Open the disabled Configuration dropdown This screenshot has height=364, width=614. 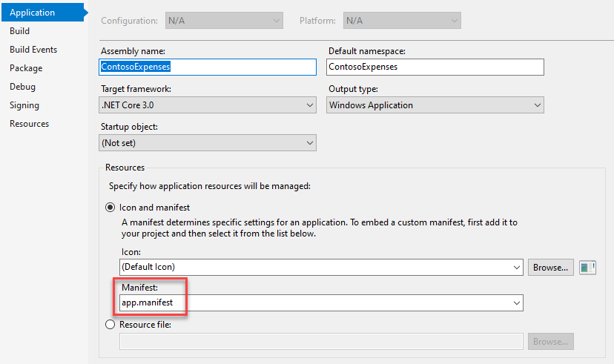tap(224, 21)
